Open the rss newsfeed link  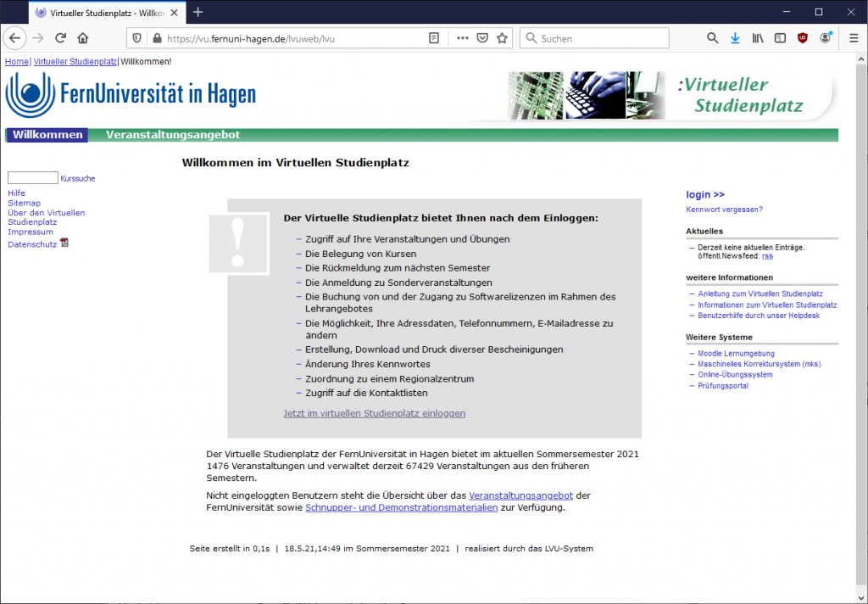tap(767, 256)
